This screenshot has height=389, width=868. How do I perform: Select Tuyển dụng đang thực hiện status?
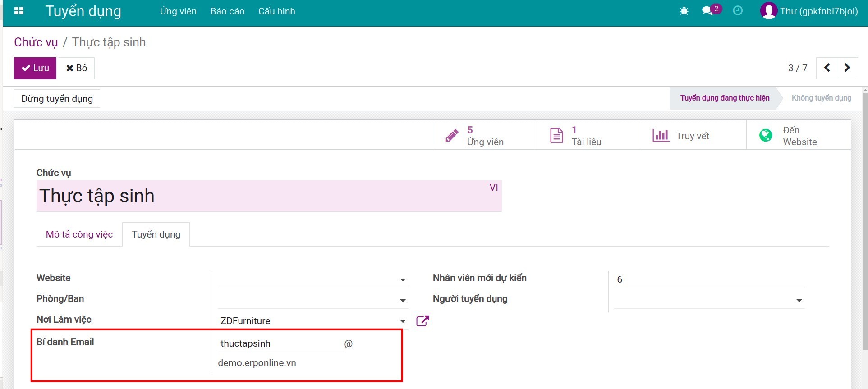725,98
